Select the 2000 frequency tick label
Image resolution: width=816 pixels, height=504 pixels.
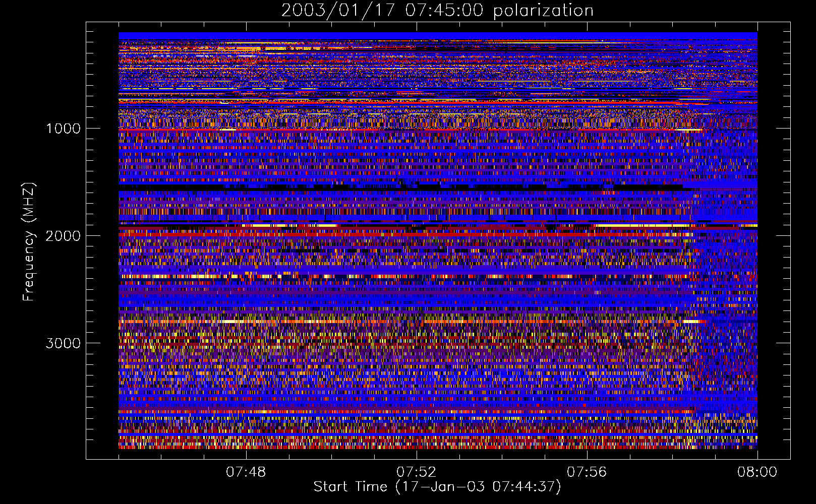click(63, 235)
